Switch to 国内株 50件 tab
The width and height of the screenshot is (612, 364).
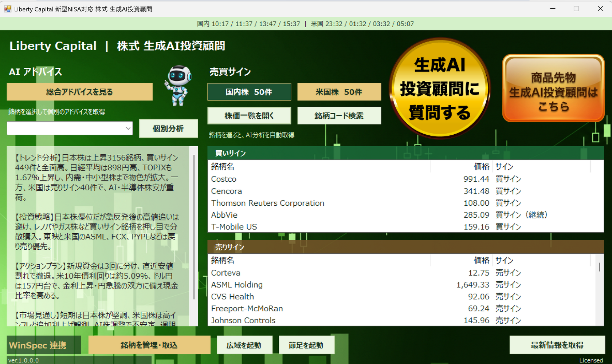249,92
